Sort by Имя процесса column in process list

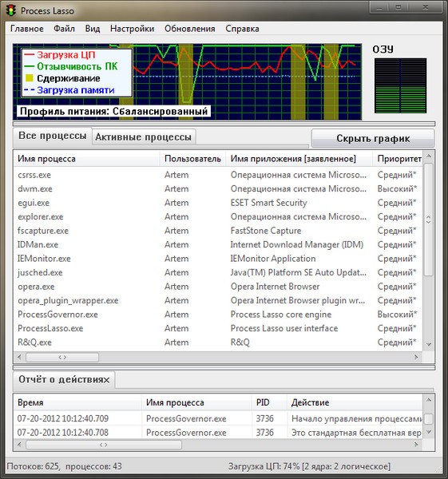point(86,159)
